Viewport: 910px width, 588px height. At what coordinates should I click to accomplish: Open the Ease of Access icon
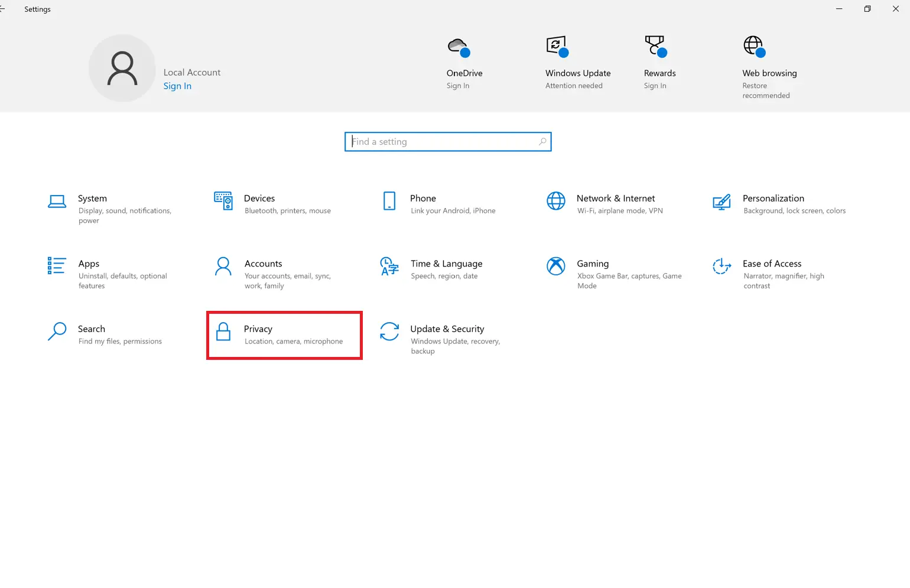tap(722, 267)
